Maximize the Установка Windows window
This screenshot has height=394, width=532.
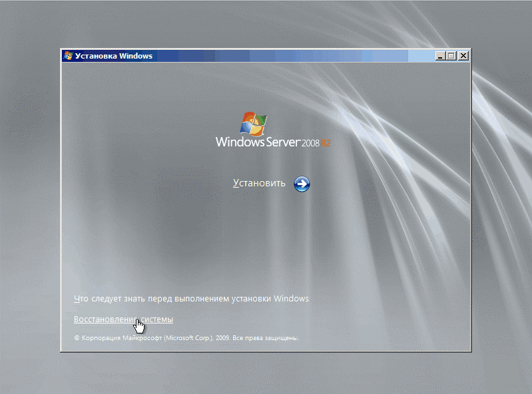[x=451, y=56]
